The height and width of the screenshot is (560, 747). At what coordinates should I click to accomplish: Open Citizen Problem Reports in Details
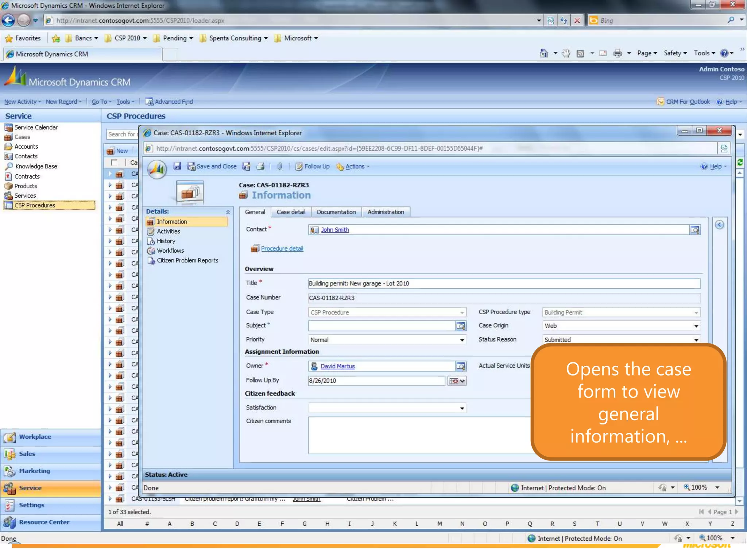pos(187,260)
